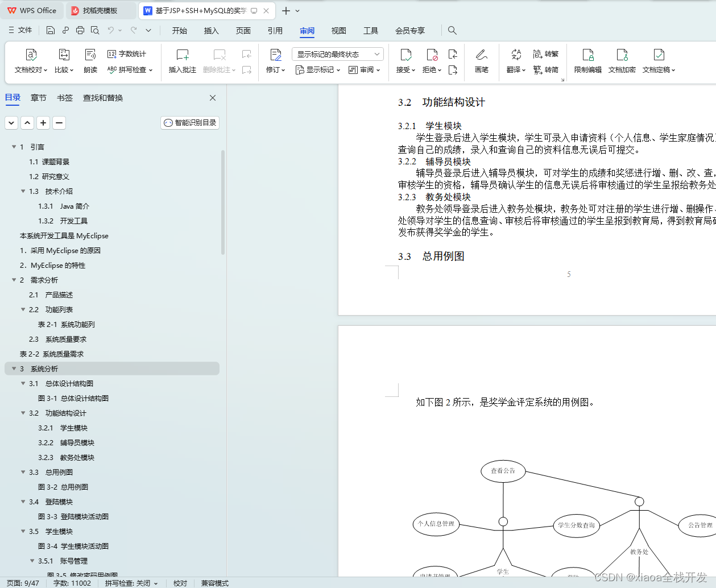Open the 显示标记的最终状态 dropdown
The image size is (716, 588).
click(x=338, y=53)
